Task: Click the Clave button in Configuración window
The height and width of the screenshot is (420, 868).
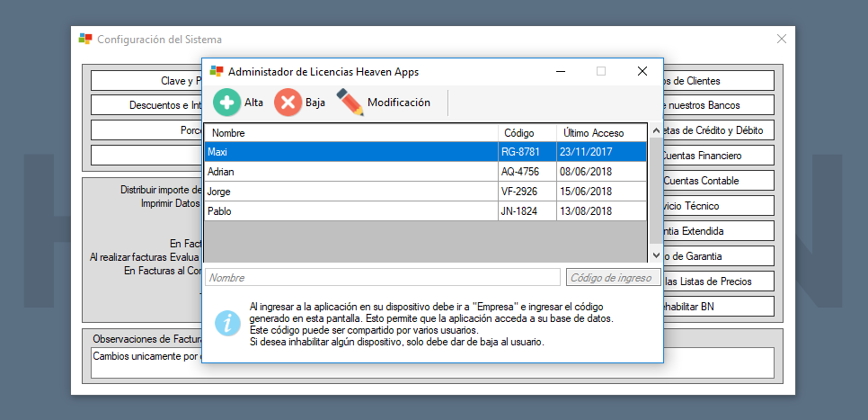Action: pos(146,80)
